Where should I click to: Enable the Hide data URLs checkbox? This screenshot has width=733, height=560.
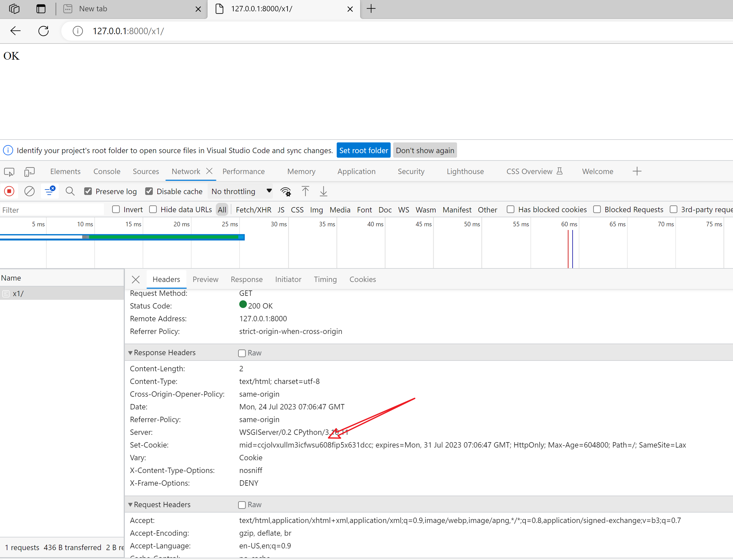coord(153,209)
